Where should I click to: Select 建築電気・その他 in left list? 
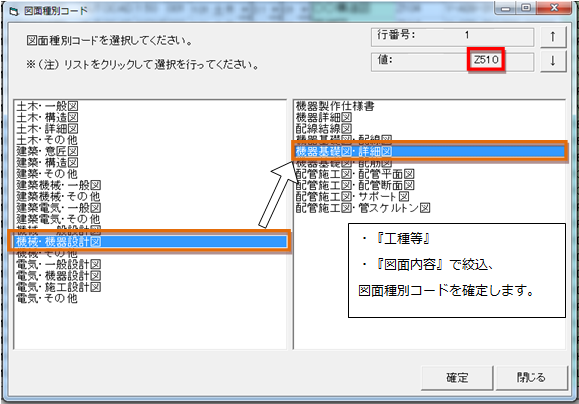click(58, 219)
